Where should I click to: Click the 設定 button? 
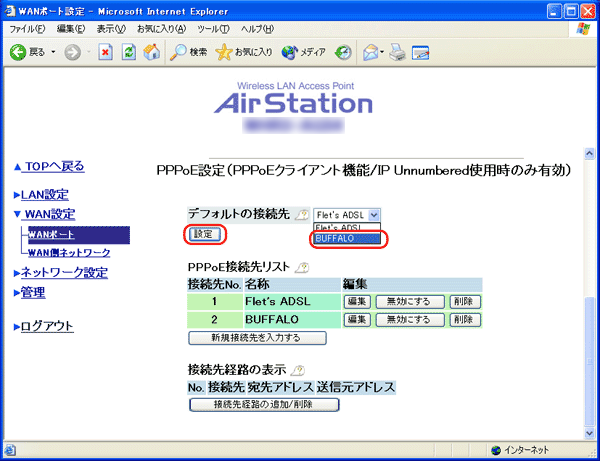pos(205,234)
